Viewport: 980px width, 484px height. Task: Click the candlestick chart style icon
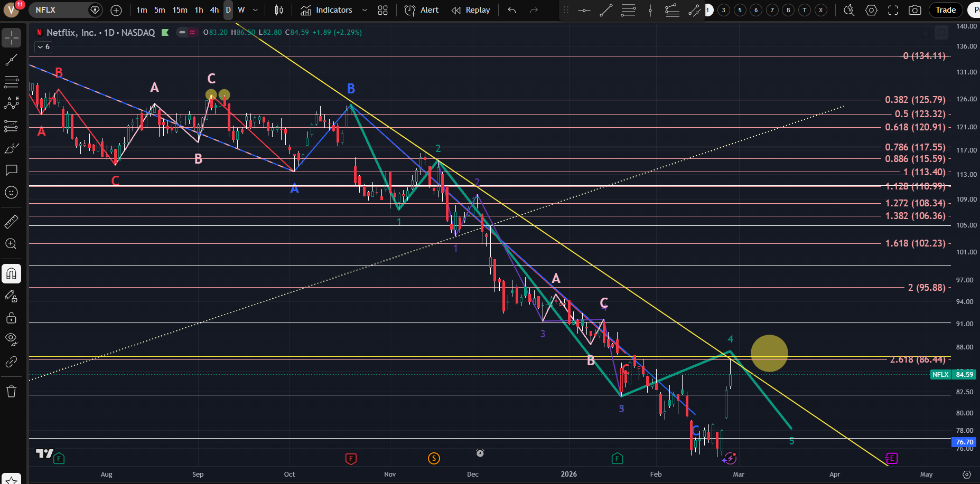[x=279, y=10]
